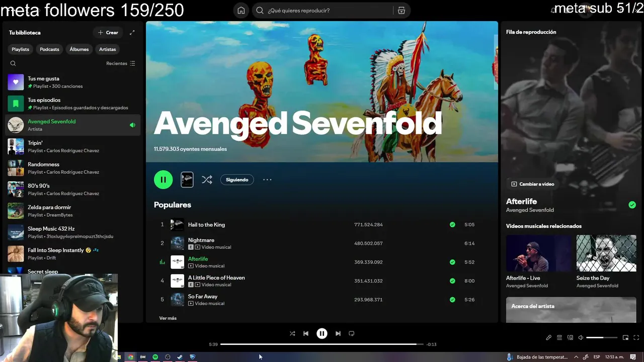Screen dimensions: 644x362
Task: Show hidden system tray icons chevron
Action: [x=576, y=357]
